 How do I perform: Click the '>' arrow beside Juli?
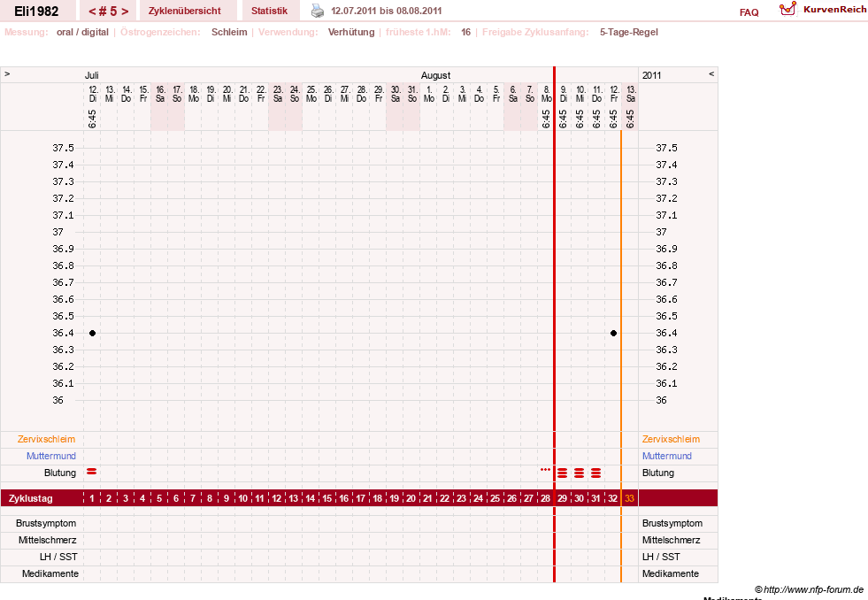point(7,73)
